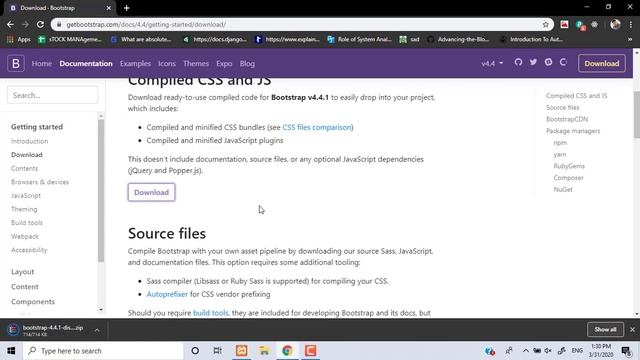Jump to BootstrapCDN in page contents
Image resolution: width=640 pixels, height=360 pixels.
[x=567, y=119]
